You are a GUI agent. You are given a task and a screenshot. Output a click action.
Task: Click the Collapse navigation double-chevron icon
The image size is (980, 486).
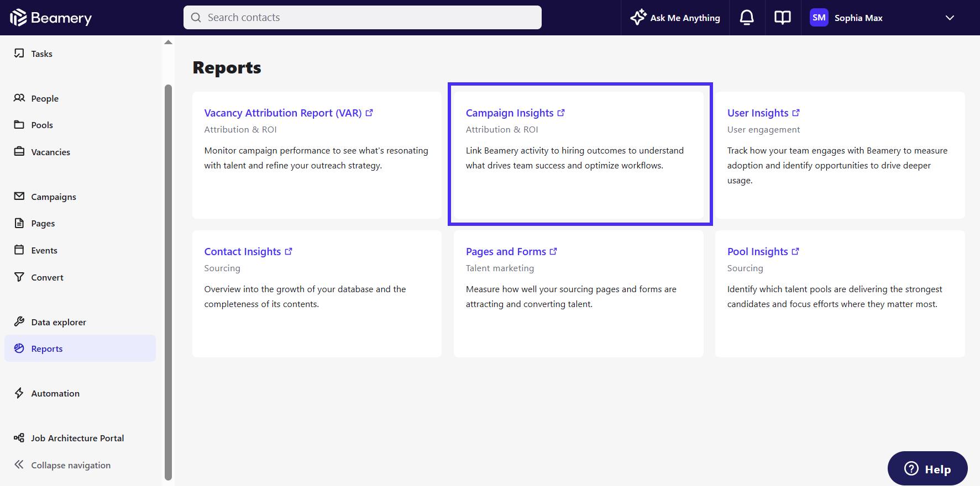point(19,464)
